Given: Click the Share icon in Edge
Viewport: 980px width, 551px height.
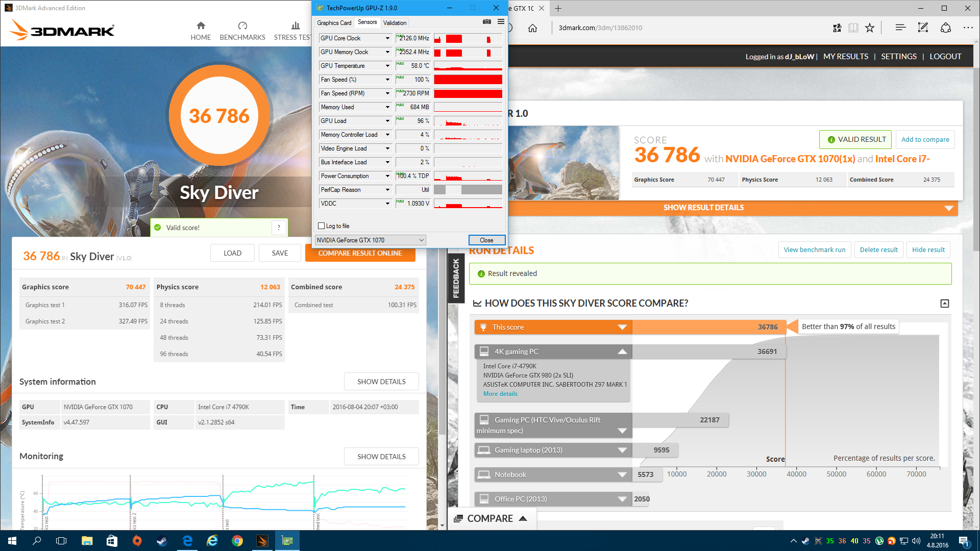Looking at the screenshot, I should tap(946, 28).
